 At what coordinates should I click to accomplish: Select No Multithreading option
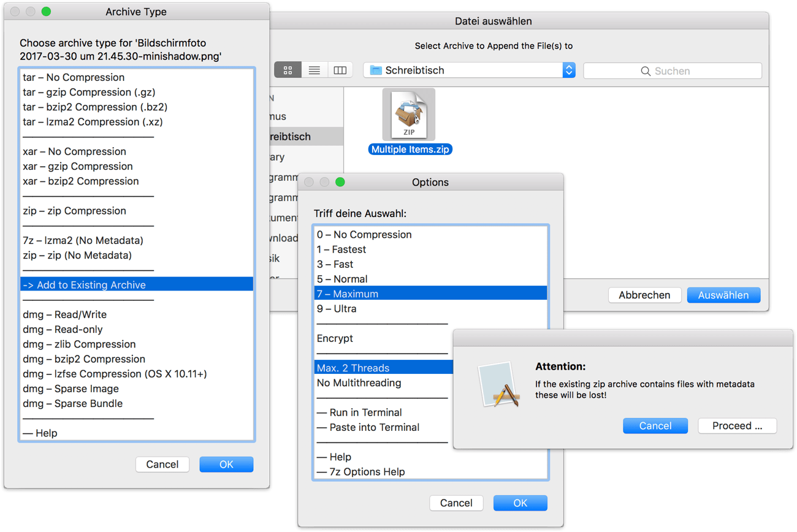tap(384, 382)
